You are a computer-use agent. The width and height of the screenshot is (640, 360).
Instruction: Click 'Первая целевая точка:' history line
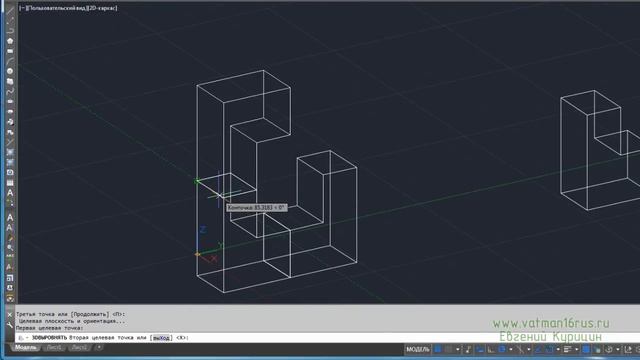(49, 328)
